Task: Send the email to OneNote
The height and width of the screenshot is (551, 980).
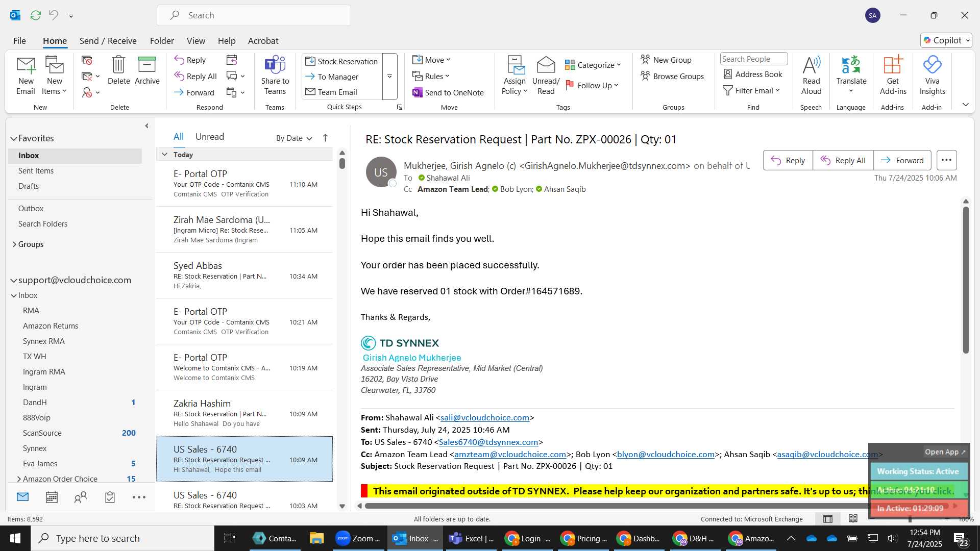Action: pyautogui.click(x=448, y=92)
